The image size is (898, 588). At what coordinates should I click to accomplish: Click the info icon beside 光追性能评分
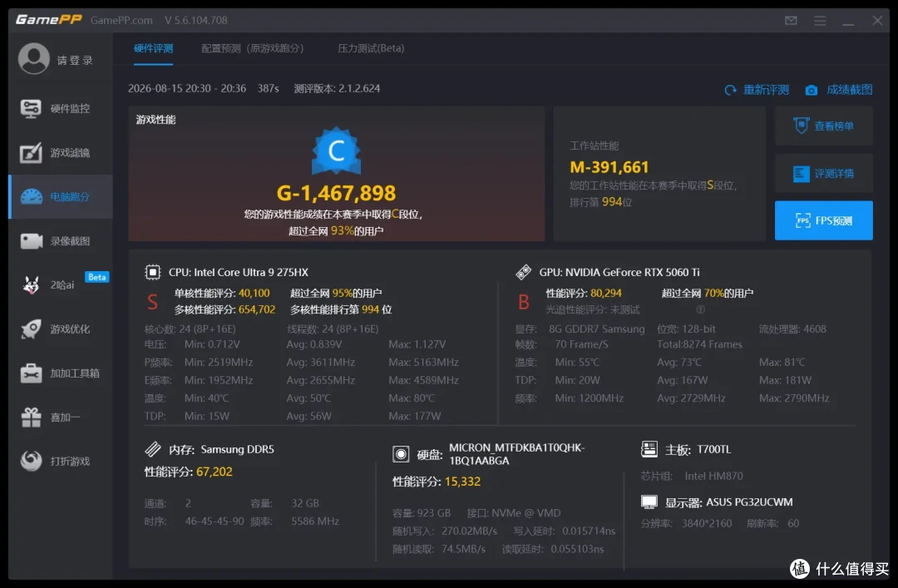coord(700,309)
